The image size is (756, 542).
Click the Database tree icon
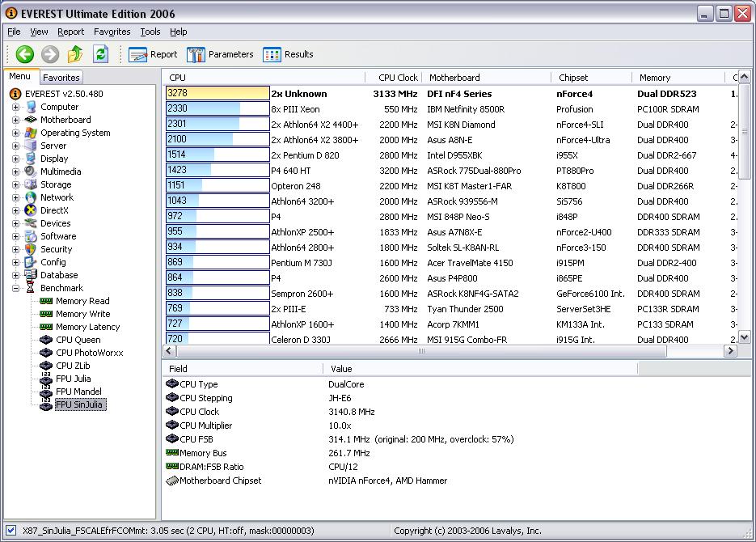pos(31,275)
